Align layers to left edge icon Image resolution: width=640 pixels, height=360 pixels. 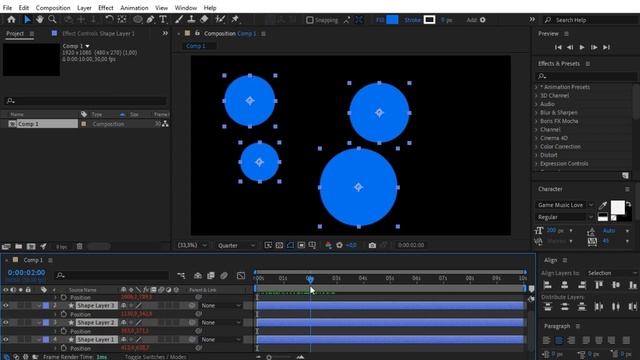[548, 285]
